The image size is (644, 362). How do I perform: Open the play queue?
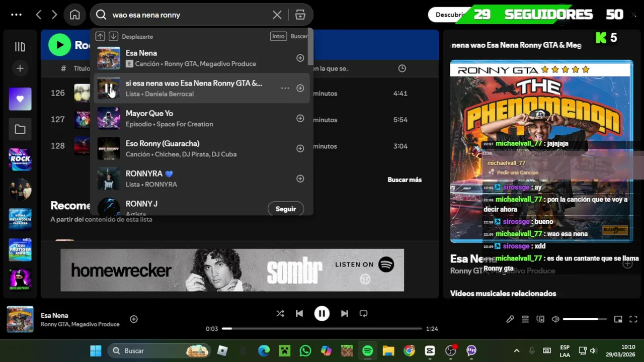point(525,319)
